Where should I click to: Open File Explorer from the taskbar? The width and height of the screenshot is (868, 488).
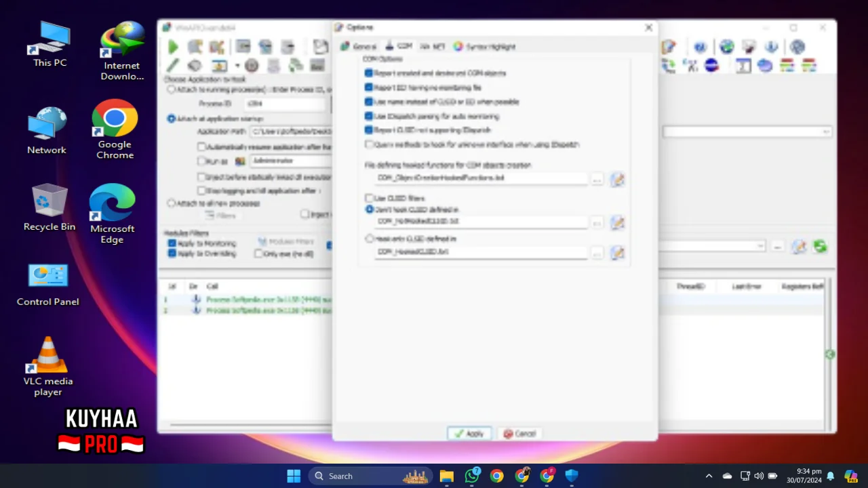coord(446,476)
